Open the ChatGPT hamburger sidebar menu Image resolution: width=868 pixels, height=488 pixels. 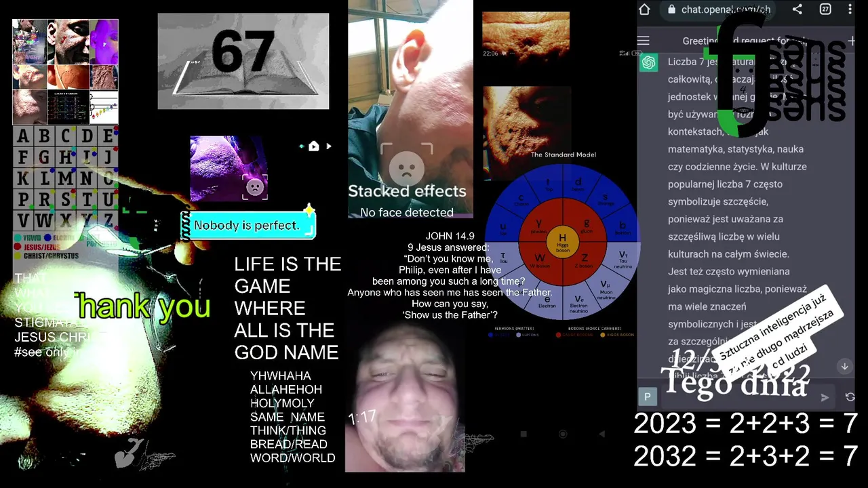click(x=644, y=41)
